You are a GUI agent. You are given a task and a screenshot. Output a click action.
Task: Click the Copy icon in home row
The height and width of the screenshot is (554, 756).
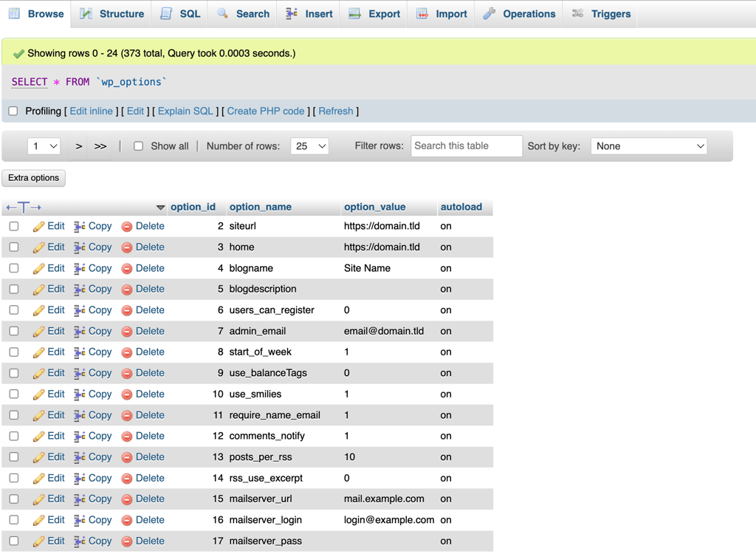(80, 247)
